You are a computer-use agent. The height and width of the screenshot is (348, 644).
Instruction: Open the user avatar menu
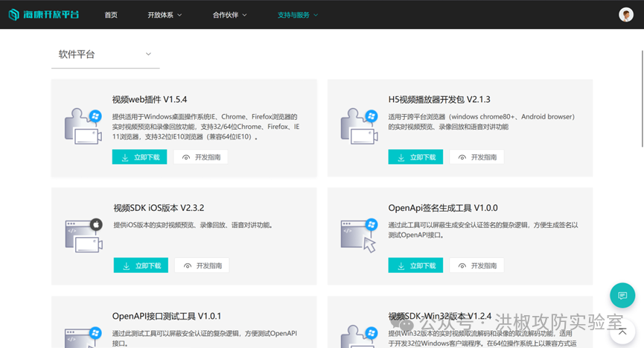626,15
